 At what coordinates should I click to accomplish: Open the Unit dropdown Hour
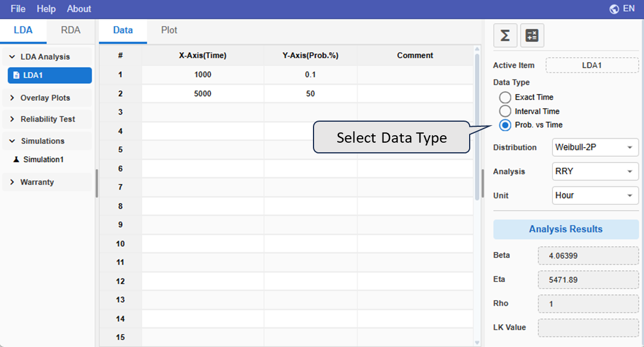coord(595,195)
